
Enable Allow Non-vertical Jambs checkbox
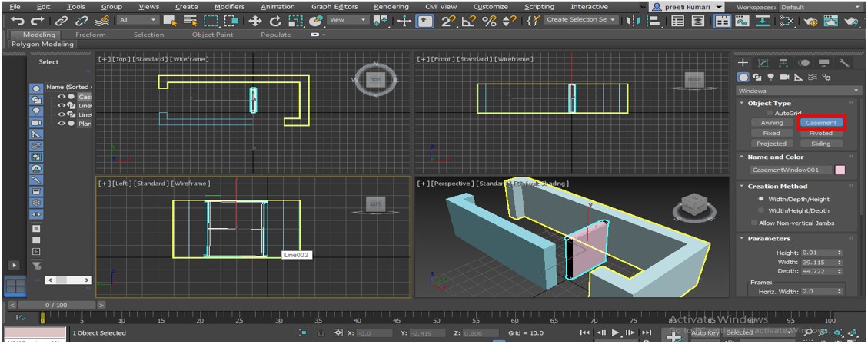[x=753, y=223]
